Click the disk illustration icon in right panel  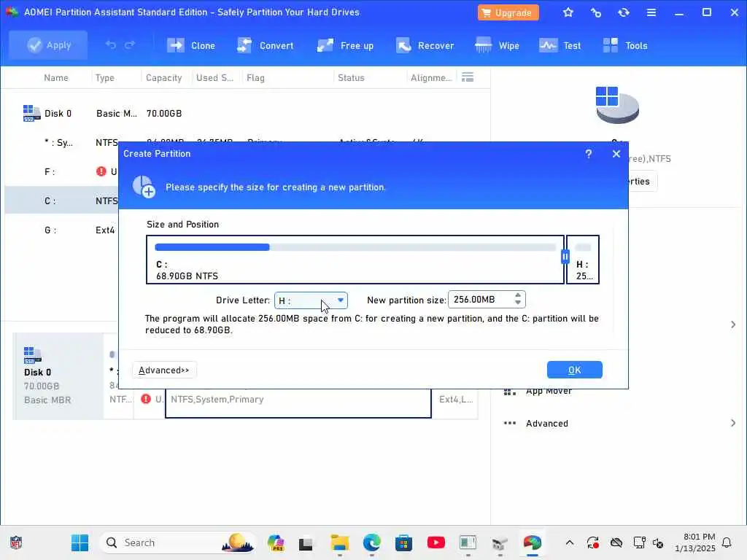coord(617,105)
